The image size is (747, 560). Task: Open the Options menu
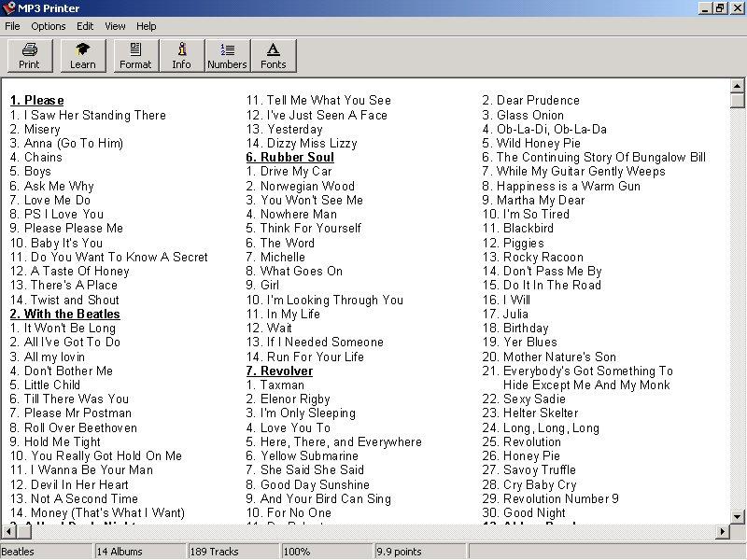pos(49,26)
